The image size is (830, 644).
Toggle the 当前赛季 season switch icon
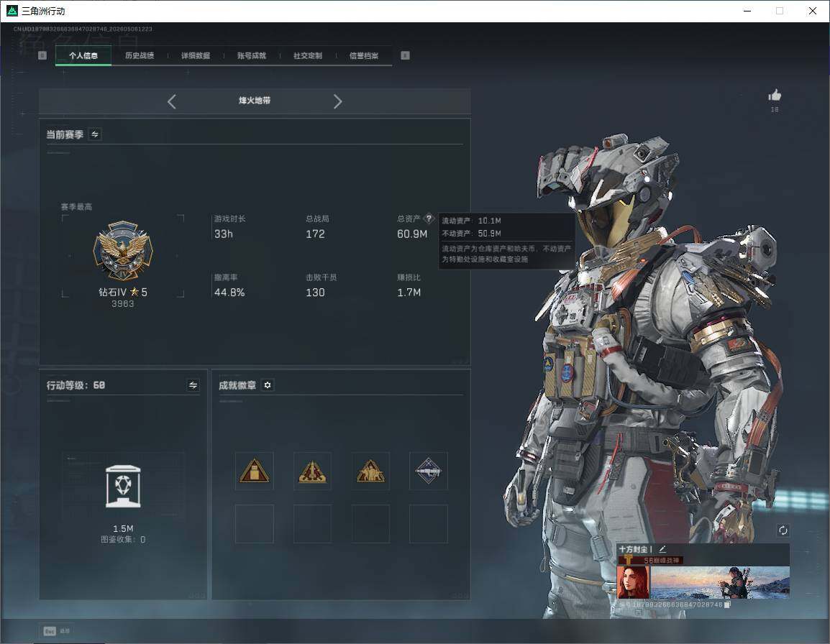[x=95, y=134]
